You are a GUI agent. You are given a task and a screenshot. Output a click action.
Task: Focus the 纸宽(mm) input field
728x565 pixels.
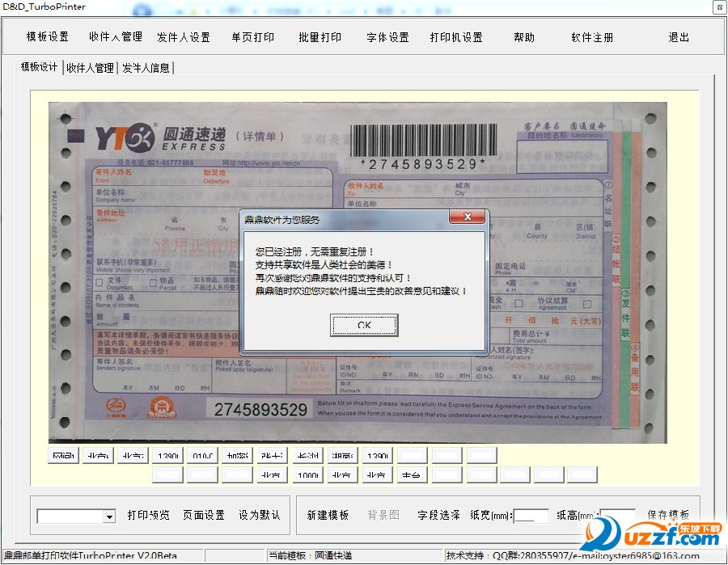(x=531, y=516)
